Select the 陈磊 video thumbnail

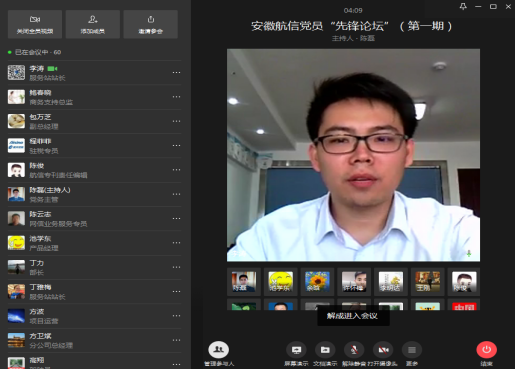pos(244,282)
